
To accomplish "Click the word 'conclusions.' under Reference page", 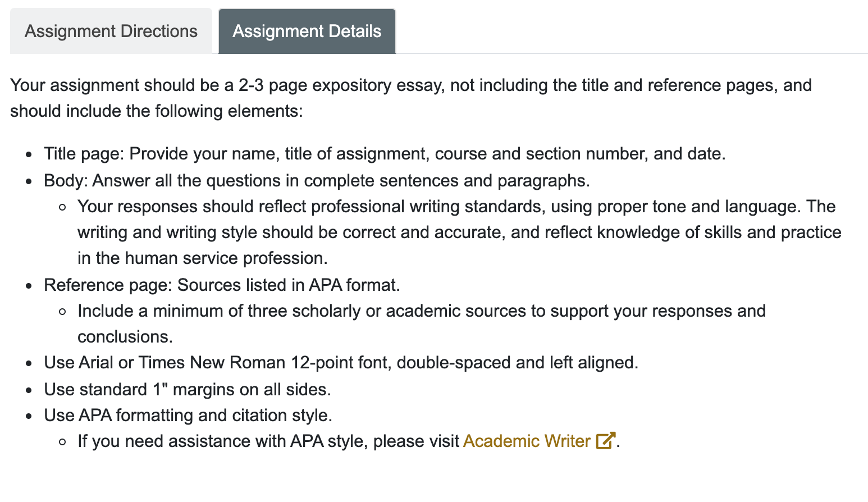I will [x=125, y=337].
